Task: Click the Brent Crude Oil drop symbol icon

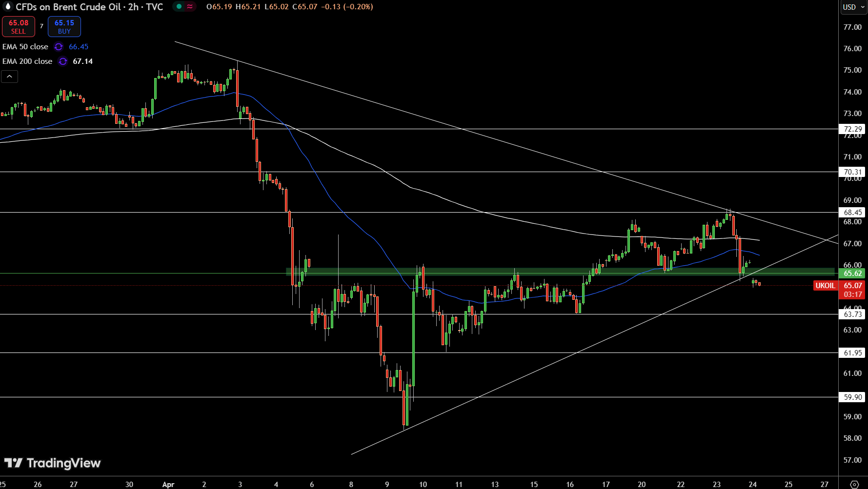Action: (x=7, y=6)
